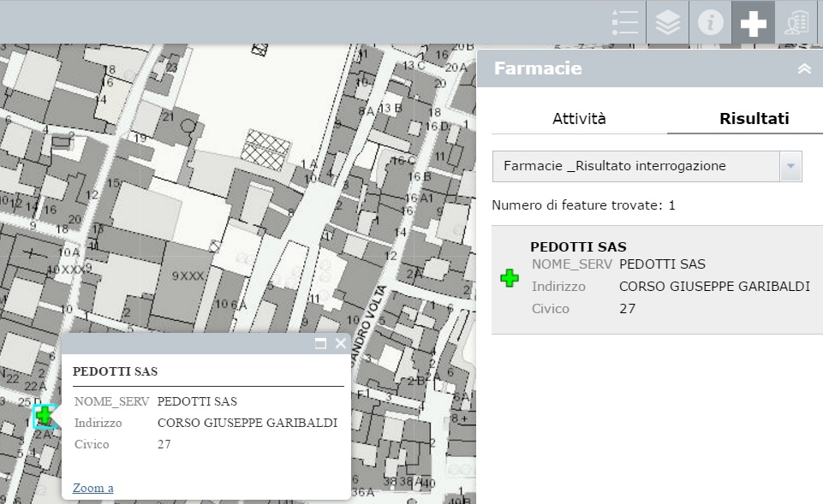Click green cross icon in results list
This screenshot has height=504, width=823.
coord(510,278)
